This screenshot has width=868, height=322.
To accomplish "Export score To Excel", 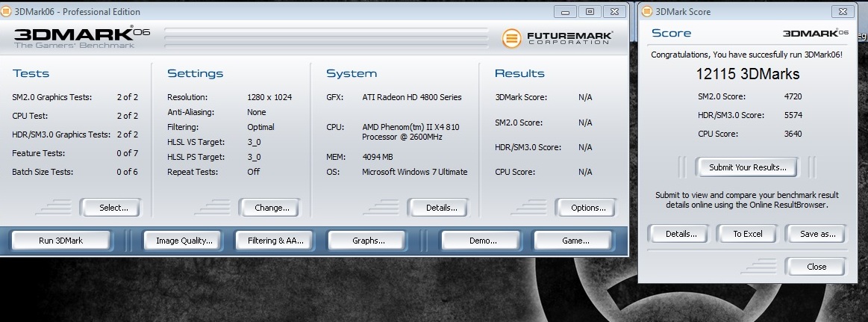I will [x=748, y=234].
